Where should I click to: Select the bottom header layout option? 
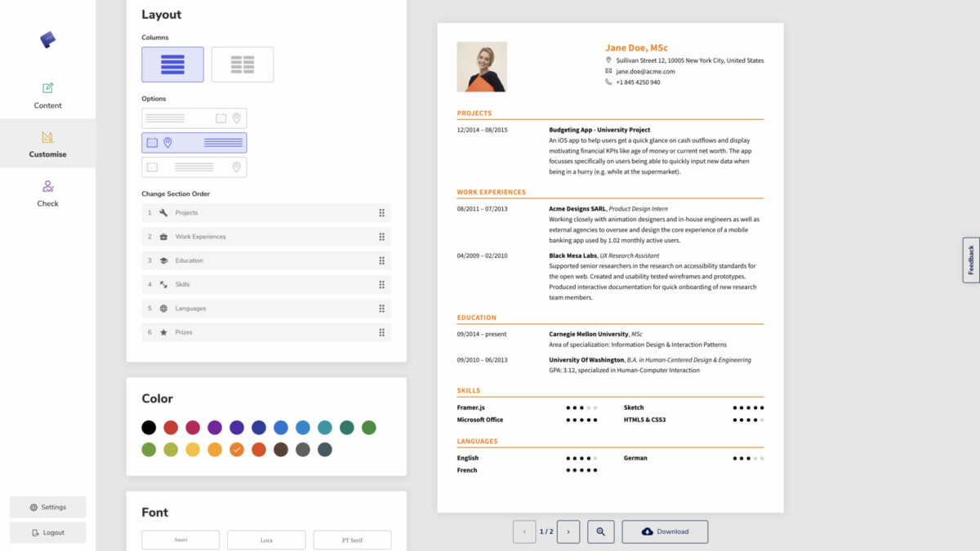pos(194,167)
